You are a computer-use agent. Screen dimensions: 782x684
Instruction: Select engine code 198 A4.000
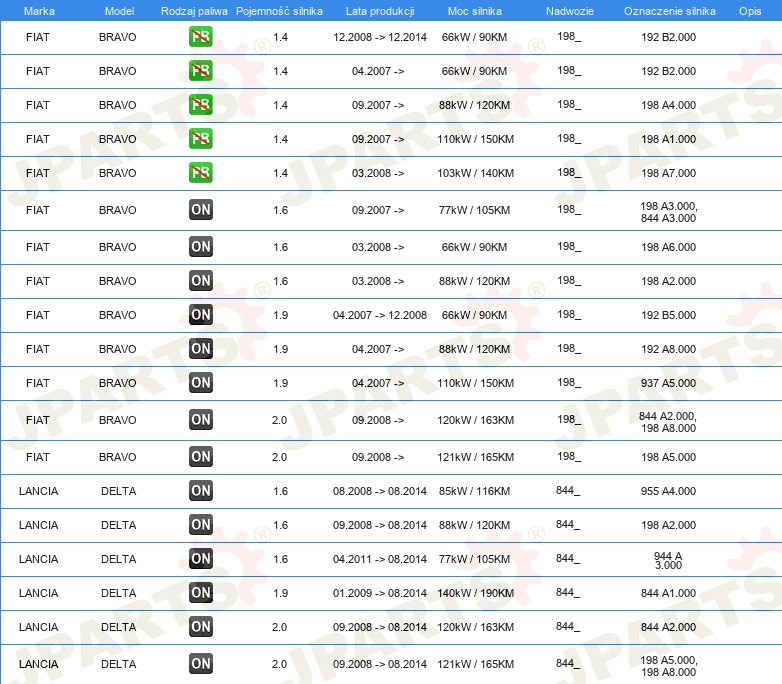[668, 105]
